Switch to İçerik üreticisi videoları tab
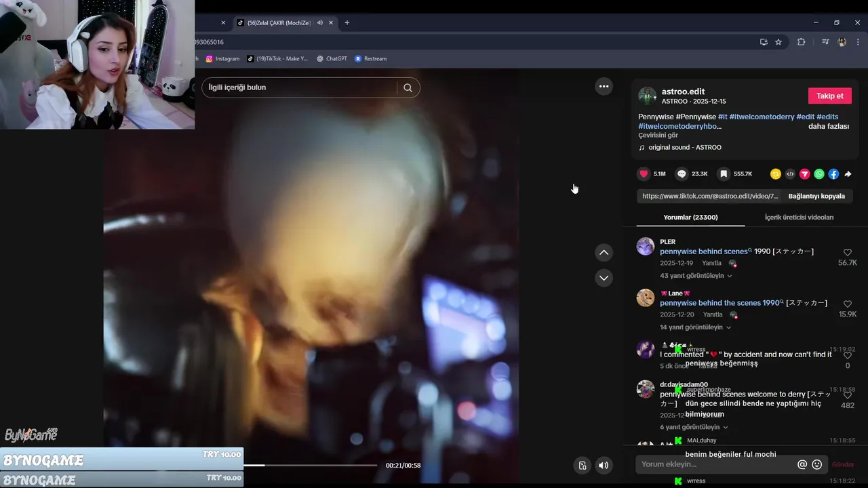This screenshot has width=868, height=488. [x=799, y=217]
